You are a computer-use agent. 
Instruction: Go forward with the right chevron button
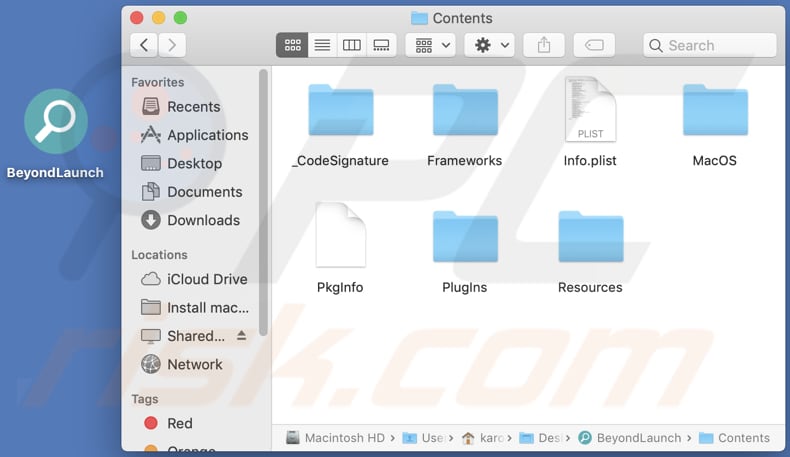pos(172,45)
